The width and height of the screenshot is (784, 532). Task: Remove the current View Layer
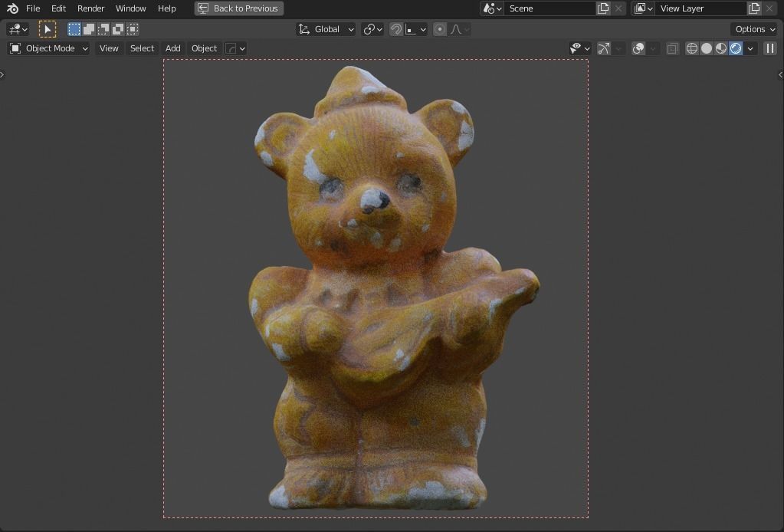point(769,8)
